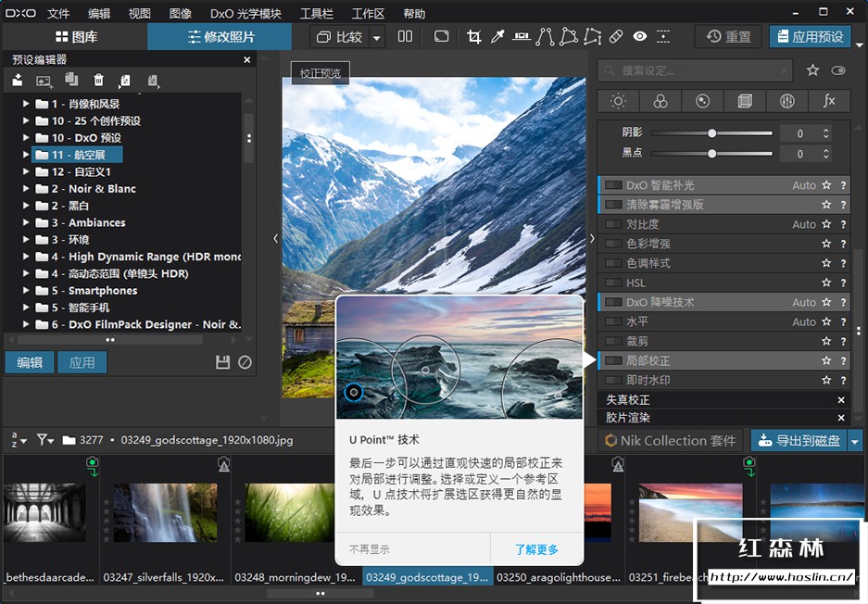This screenshot has height=604, width=868.
Task: Click the trash icon in the preset editor
Action: coord(99,81)
